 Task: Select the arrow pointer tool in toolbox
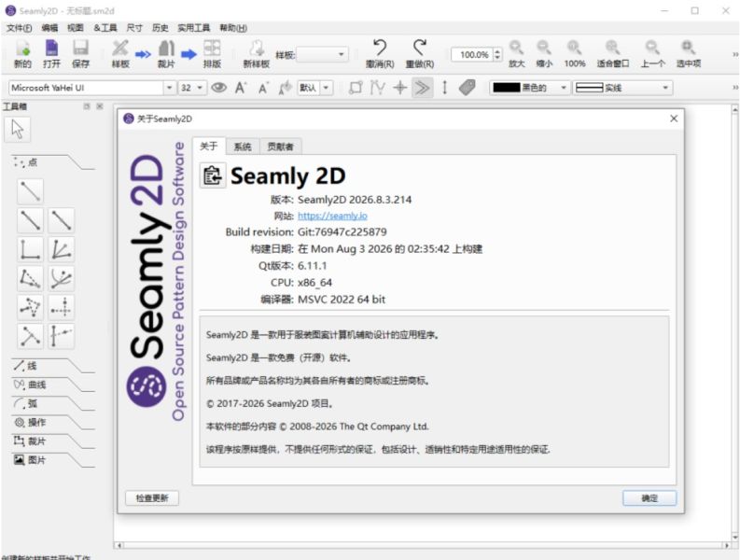coord(18,130)
